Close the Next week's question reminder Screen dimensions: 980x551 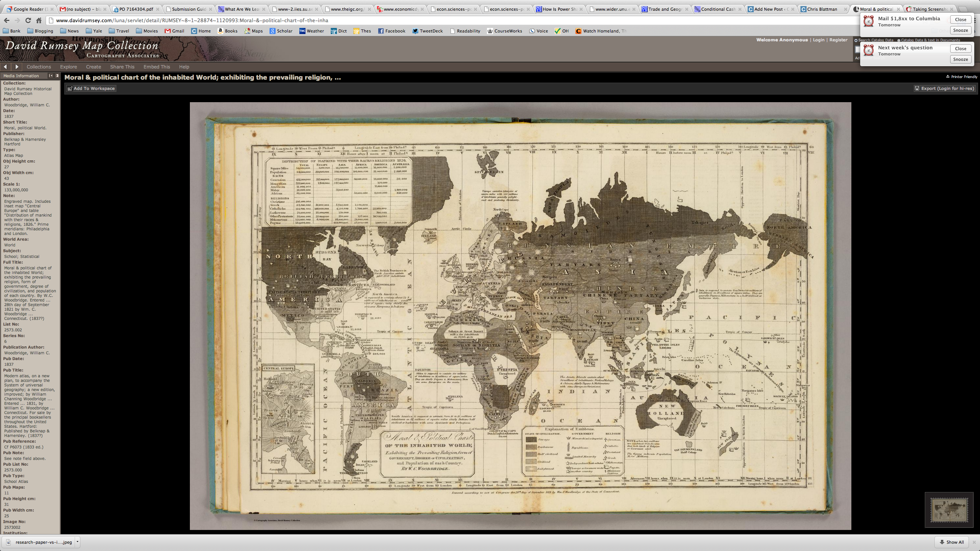960,49
